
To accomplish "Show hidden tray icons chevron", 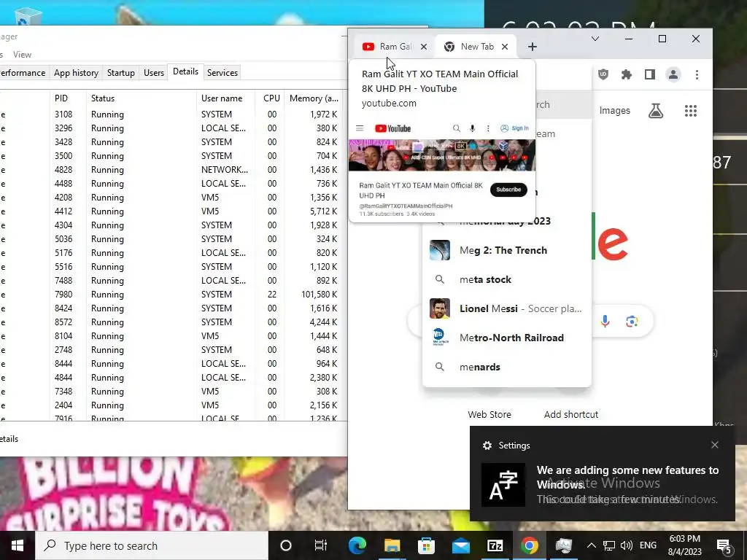I will [x=591, y=545].
